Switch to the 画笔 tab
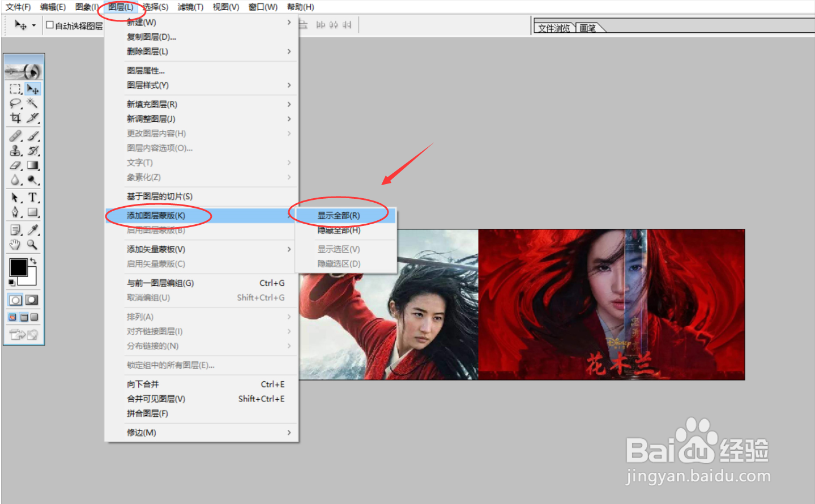 pos(588,28)
